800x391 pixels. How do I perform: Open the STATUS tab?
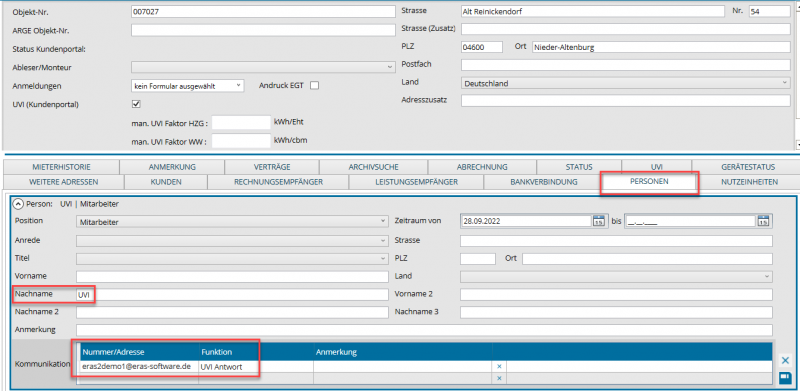pos(579,167)
